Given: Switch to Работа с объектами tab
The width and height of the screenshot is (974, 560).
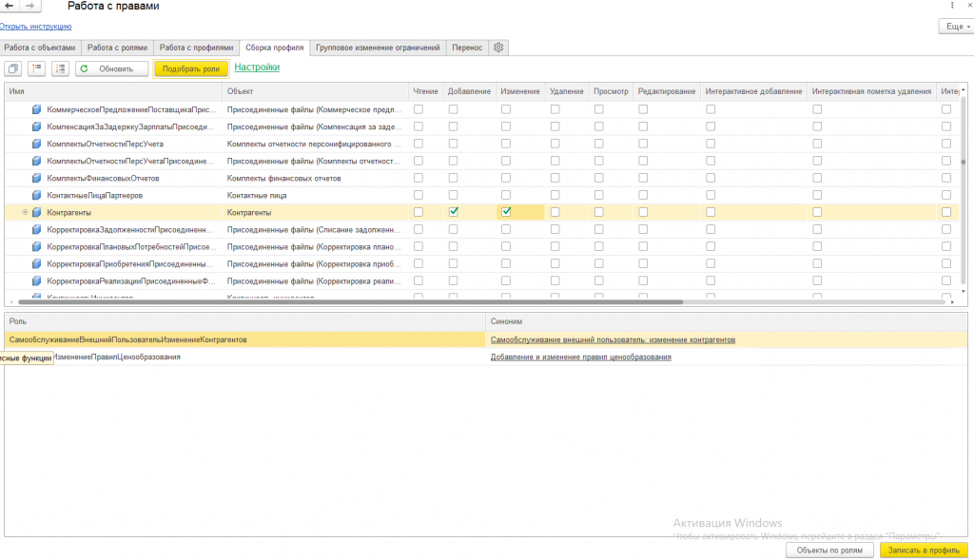Looking at the screenshot, I should click(x=40, y=48).
